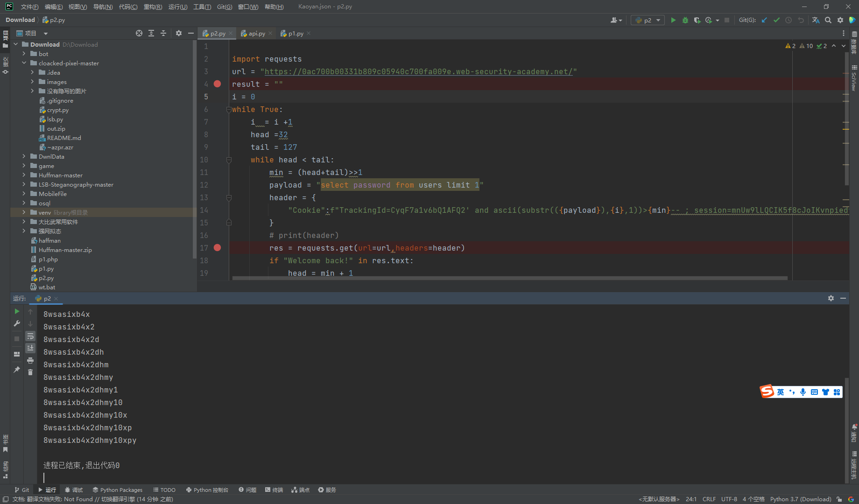Click the editor horizontal scrollbar
The height and width of the screenshot is (504, 859).
point(510,278)
